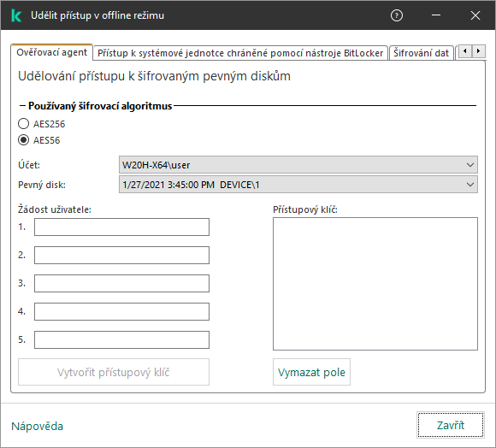Minimize the offline access window
Viewport: 496px width, 448px height.
point(436,15)
